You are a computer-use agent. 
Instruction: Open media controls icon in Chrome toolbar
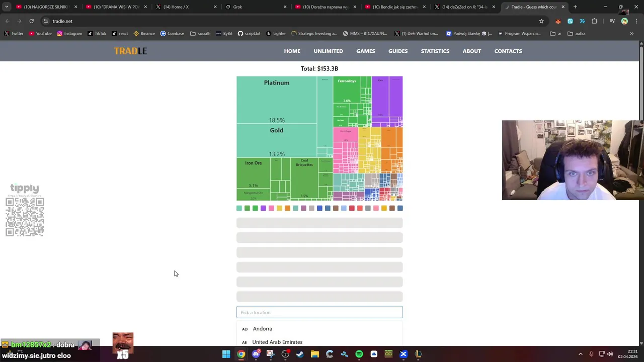click(612, 21)
